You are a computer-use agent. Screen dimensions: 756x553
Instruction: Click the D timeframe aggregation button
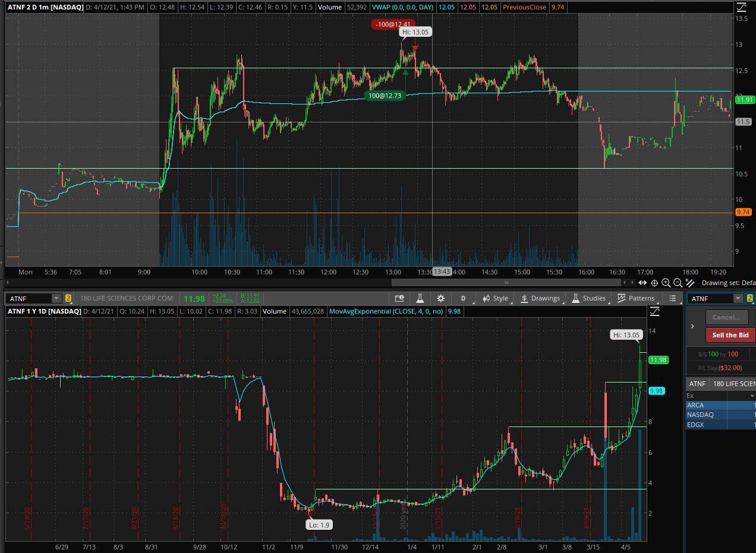[463, 298]
